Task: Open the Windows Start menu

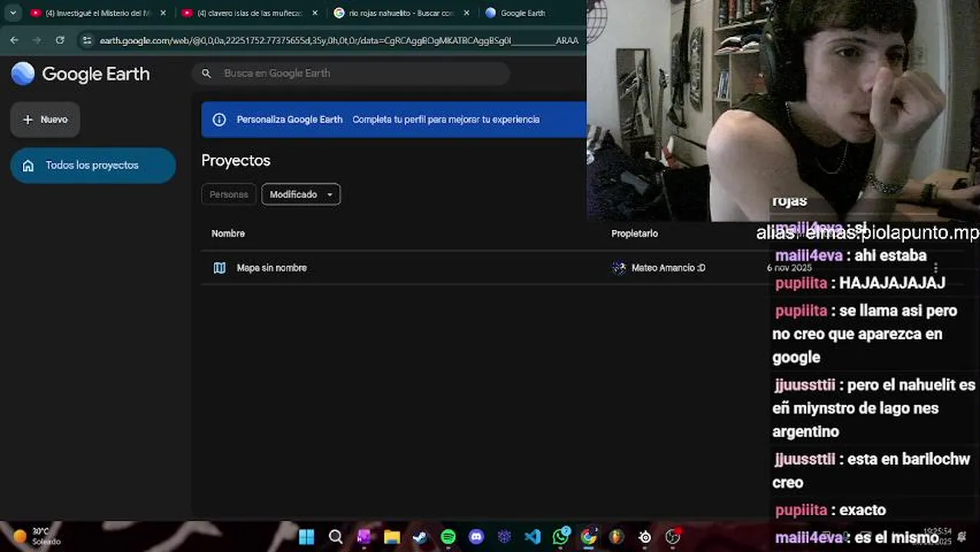Action: click(x=306, y=537)
